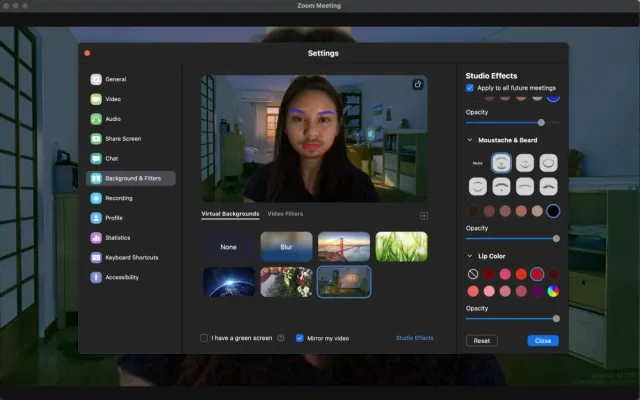Viewport: 640px width, 400px height.
Task: Click rotate camera icon on video preview
Action: click(x=418, y=85)
